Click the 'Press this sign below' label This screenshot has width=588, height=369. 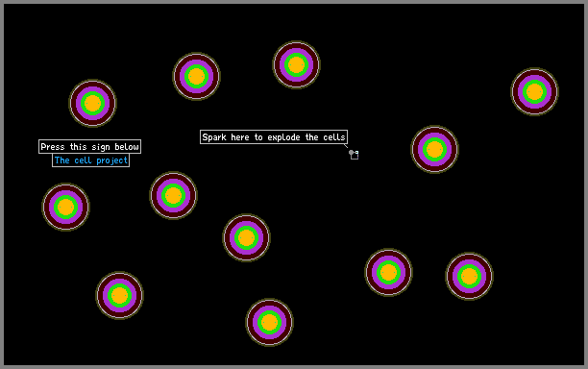pos(89,147)
